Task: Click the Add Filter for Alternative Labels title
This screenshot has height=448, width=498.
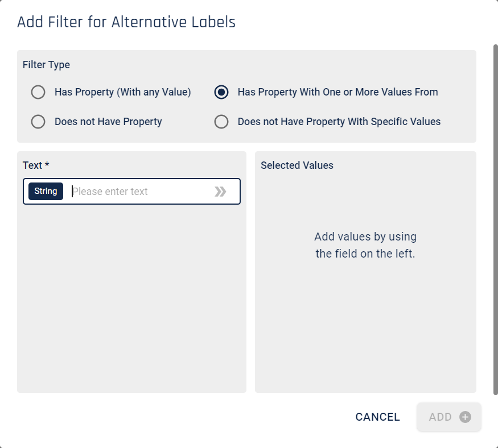Action: (x=126, y=22)
